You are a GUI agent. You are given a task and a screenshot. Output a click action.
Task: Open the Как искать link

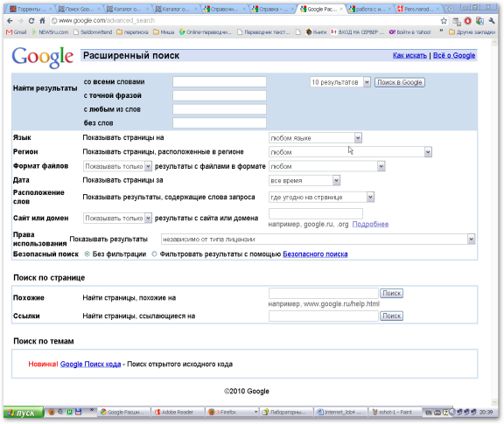(409, 56)
